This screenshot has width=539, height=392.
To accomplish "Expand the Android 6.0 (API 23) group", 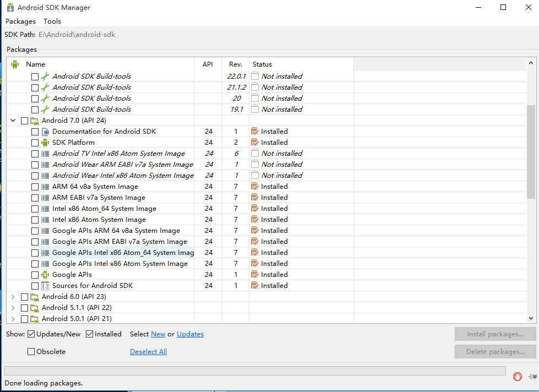I will [x=13, y=297].
